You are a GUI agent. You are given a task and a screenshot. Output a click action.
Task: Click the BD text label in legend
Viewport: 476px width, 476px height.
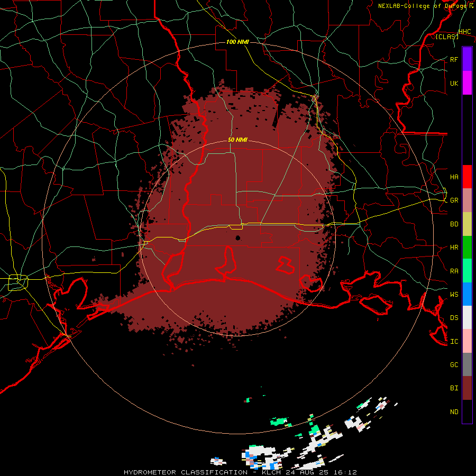pyautogui.click(x=454, y=224)
